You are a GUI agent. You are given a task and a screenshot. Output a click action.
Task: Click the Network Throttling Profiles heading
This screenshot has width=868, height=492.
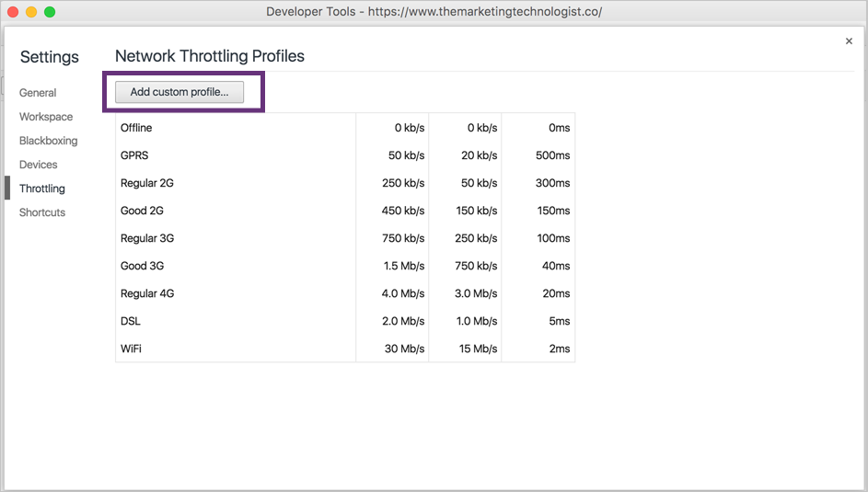210,56
